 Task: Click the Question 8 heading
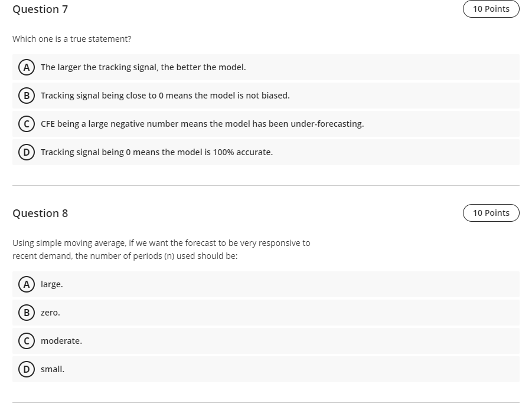pos(40,213)
